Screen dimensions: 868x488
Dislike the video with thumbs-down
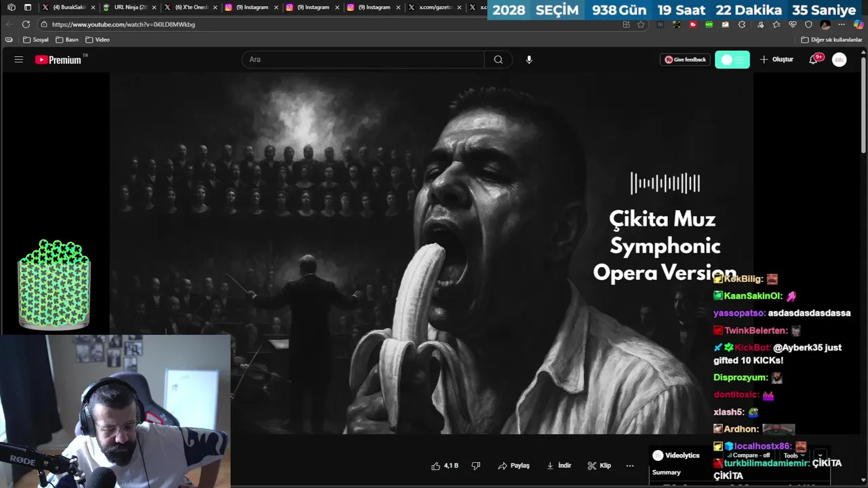tap(476, 466)
